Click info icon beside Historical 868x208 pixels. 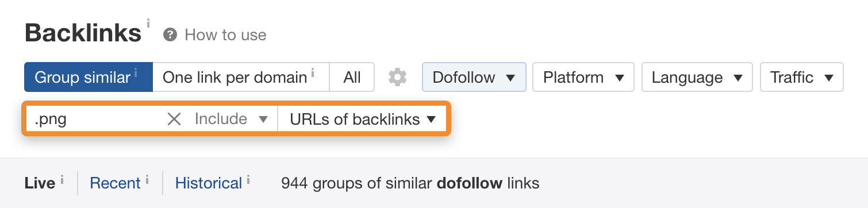click(248, 179)
